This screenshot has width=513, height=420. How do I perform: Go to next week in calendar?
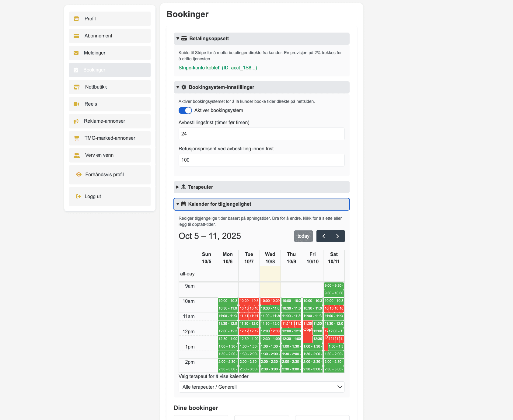click(337, 236)
